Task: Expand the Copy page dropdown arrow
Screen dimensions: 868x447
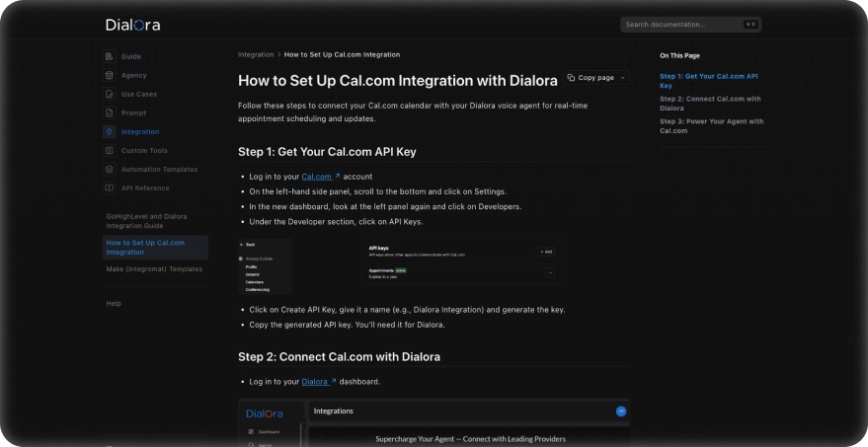Action: pyautogui.click(x=622, y=78)
